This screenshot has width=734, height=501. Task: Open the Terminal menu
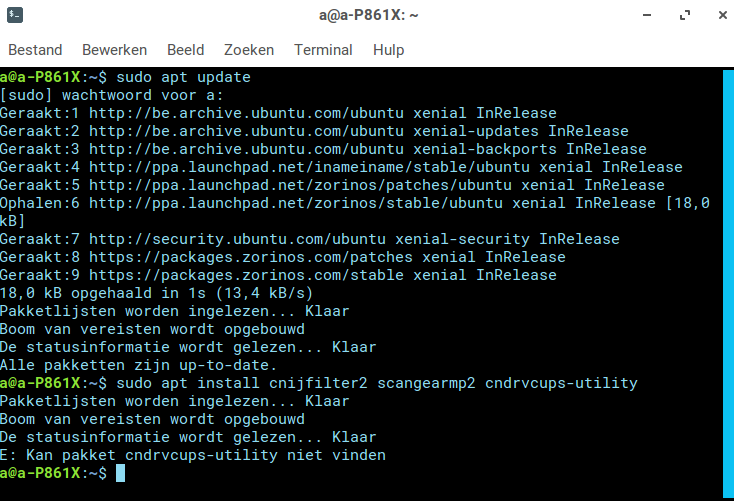(x=323, y=50)
